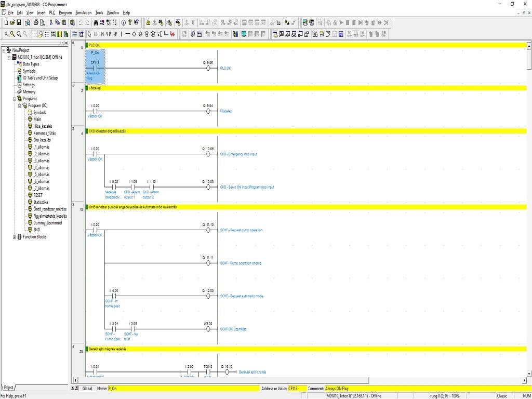Open the RESET section

(x=38, y=195)
